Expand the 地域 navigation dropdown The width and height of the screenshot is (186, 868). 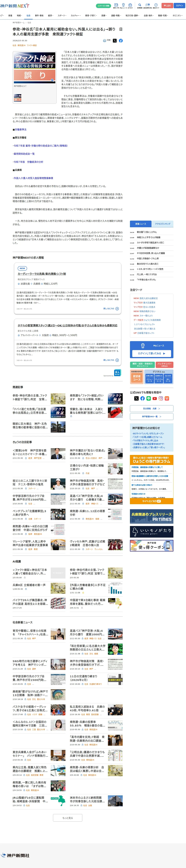(19, 15)
